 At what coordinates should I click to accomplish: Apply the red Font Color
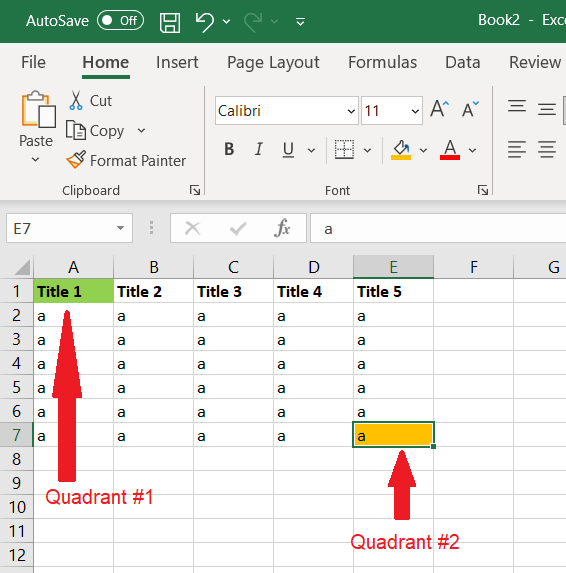[450, 150]
